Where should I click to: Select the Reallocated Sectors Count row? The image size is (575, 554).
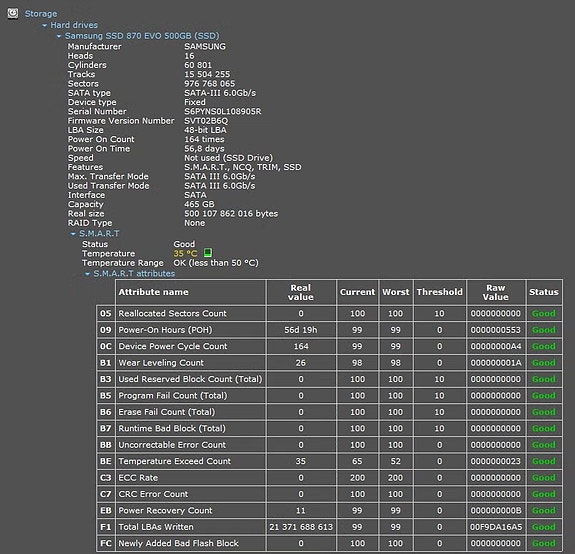(329, 313)
